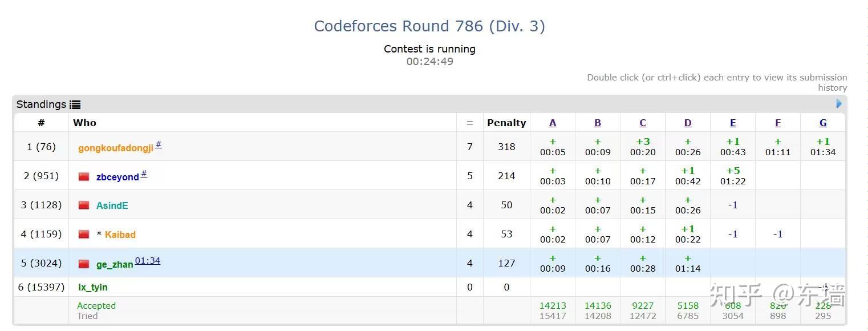868x331 pixels.
Task: Click AsindE's -1 cell for problem E
Action: pyautogui.click(x=732, y=205)
